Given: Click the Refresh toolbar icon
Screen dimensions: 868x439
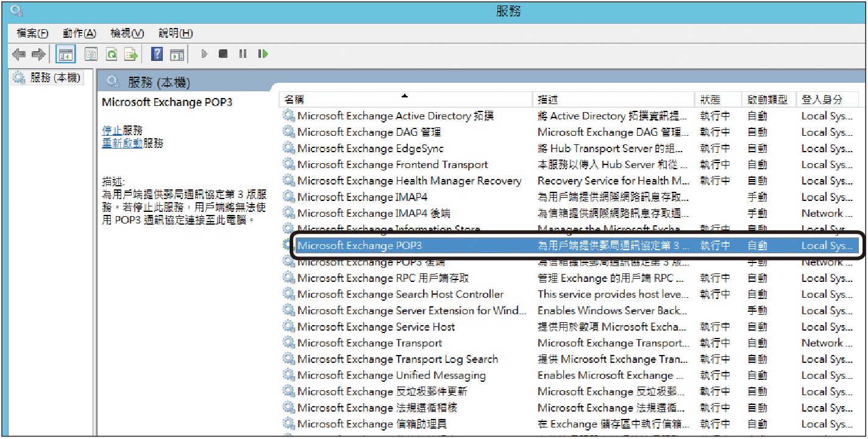Looking at the screenshot, I should tap(112, 54).
